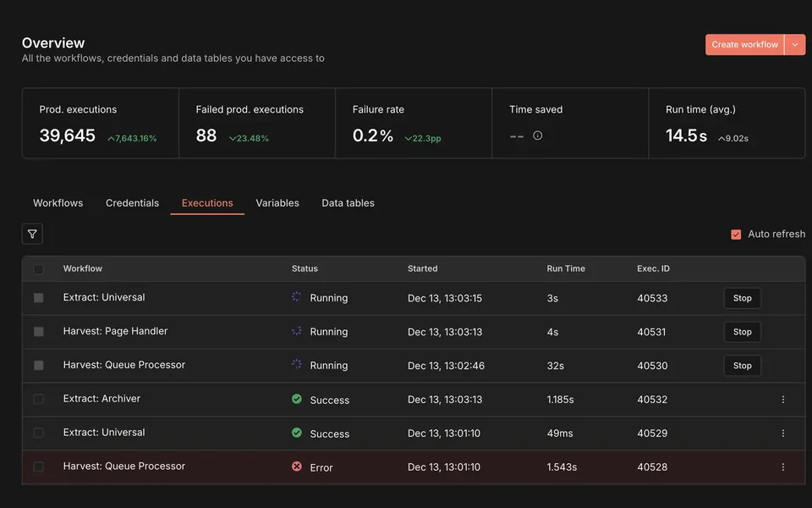
Task: Click exec ID 40529
Action: (652, 433)
